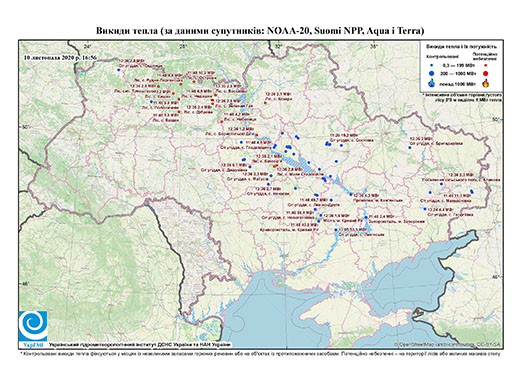The width and height of the screenshot is (520, 368).
Task: Click the map title mentioning NOAA-20
Action: pyautogui.click(x=260, y=31)
